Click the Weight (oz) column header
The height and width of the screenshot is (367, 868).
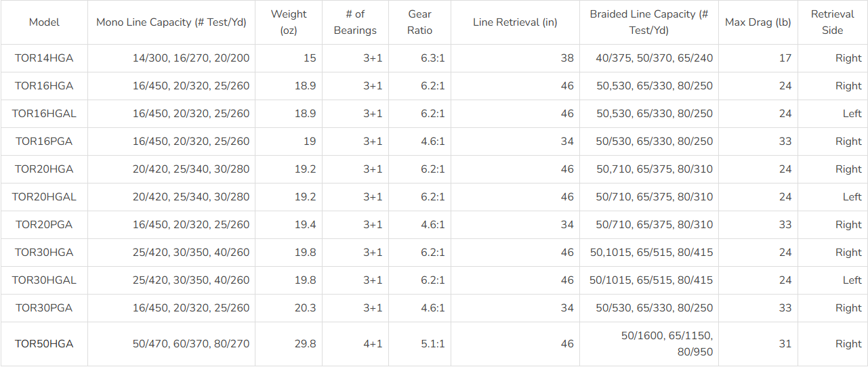pyautogui.click(x=289, y=22)
